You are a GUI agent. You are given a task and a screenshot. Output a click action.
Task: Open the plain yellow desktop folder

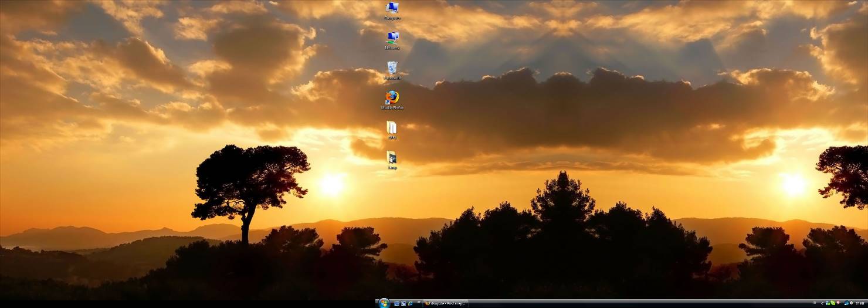coord(392,128)
